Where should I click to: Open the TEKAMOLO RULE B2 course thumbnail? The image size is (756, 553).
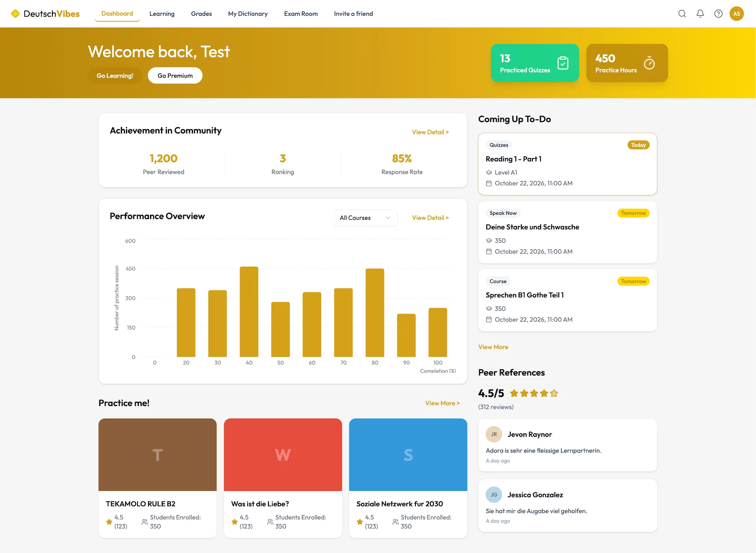click(157, 455)
